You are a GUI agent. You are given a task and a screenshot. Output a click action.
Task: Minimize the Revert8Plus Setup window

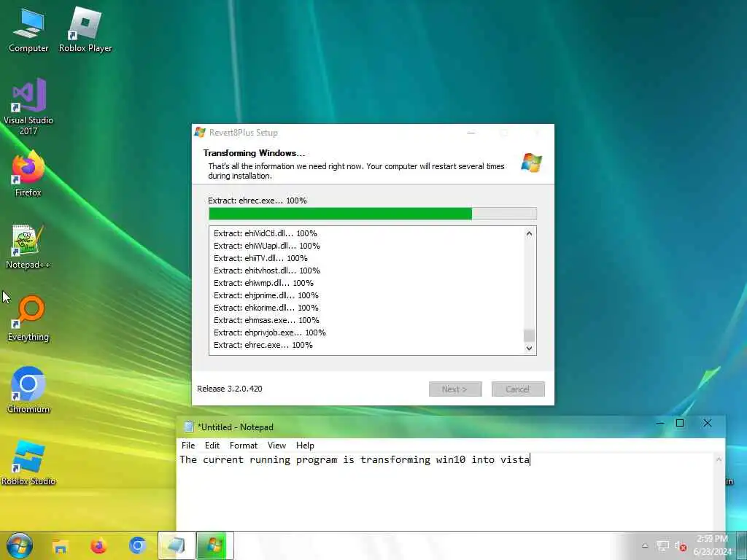coord(471,133)
